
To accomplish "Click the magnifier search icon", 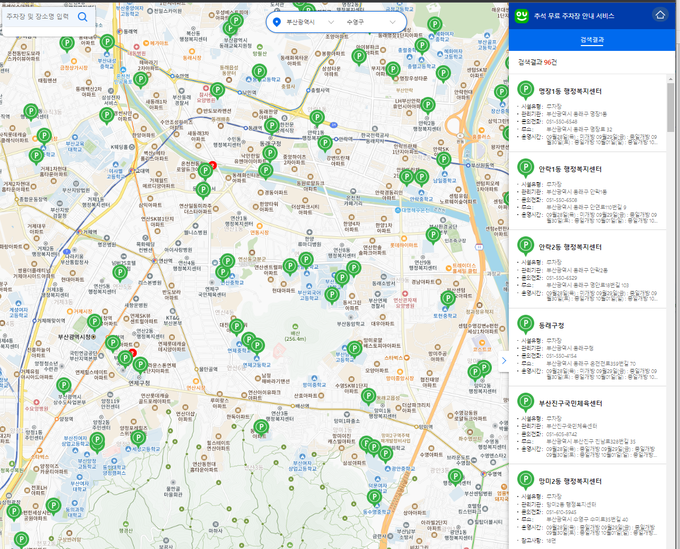I will tap(82, 17).
